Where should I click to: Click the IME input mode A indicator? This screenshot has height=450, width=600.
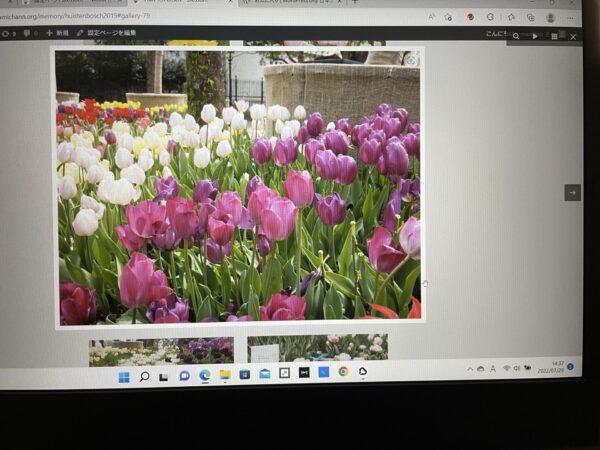tap(493, 368)
